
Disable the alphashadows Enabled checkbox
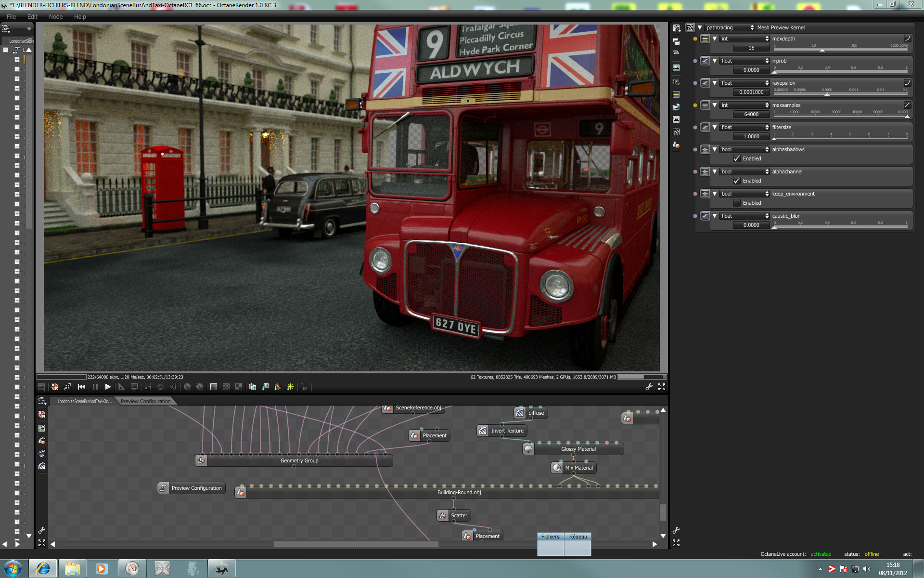[x=736, y=158]
